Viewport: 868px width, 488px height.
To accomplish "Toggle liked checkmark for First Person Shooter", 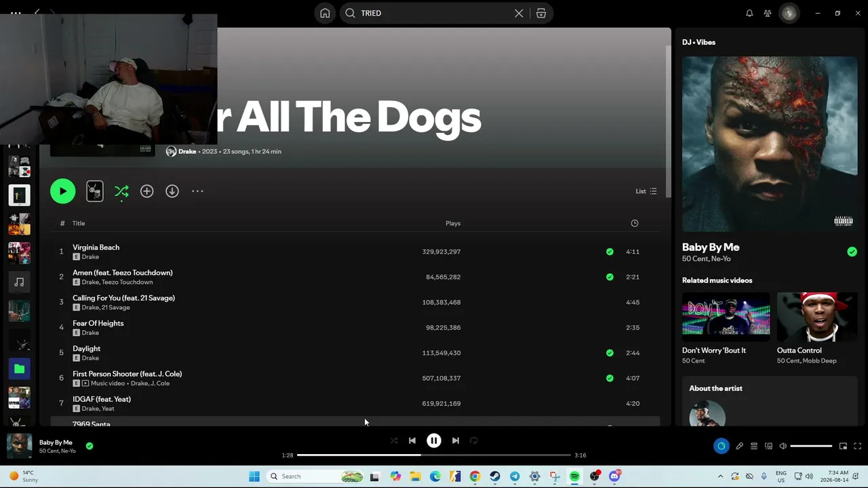I will click(610, 378).
